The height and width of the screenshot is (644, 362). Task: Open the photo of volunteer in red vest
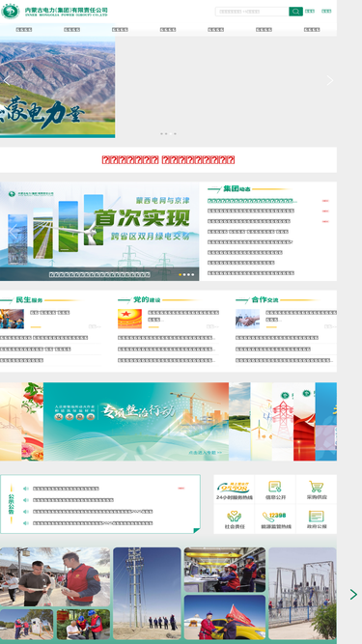55,576
